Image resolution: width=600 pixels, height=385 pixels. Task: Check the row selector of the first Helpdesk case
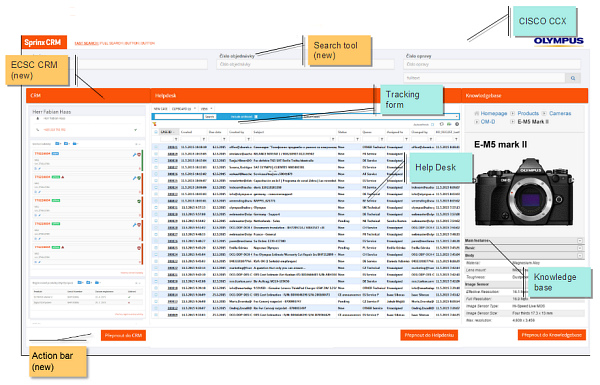pyautogui.click(x=156, y=147)
